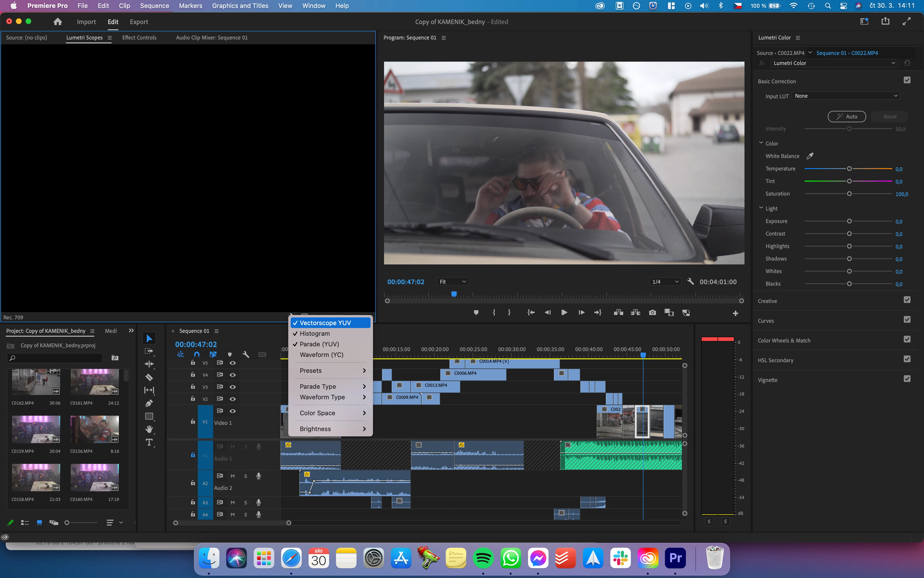
Task: Click the Lift button in Program monitor
Action: [619, 313]
